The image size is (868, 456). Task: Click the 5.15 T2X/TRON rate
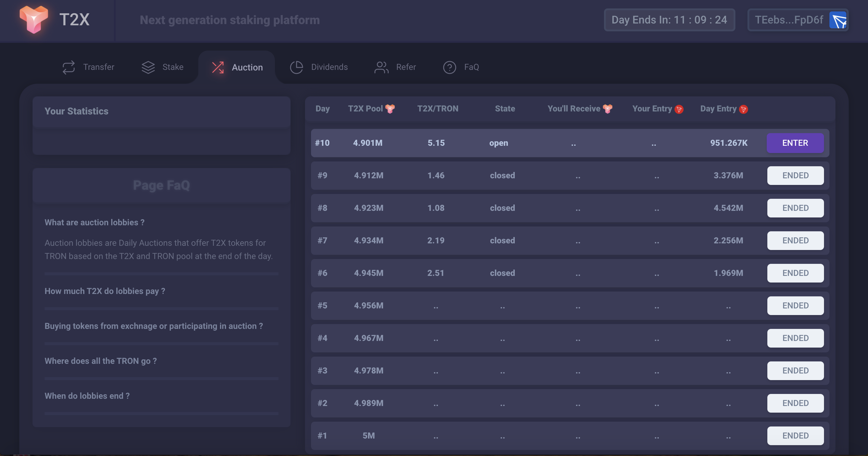pos(436,143)
